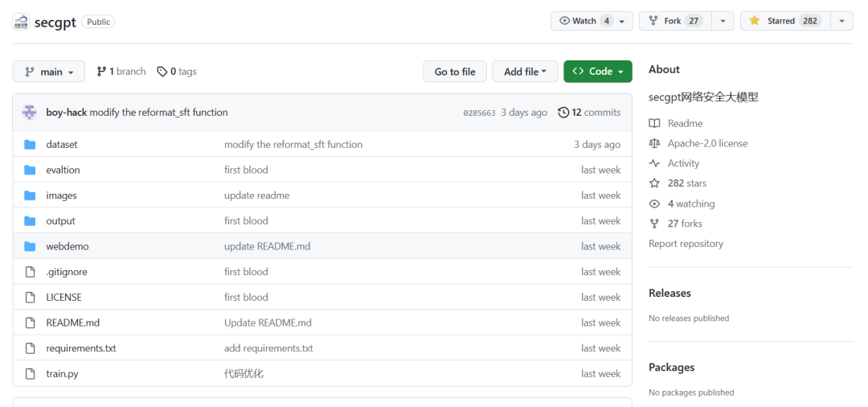Open add requirements.txt commit message

click(268, 348)
